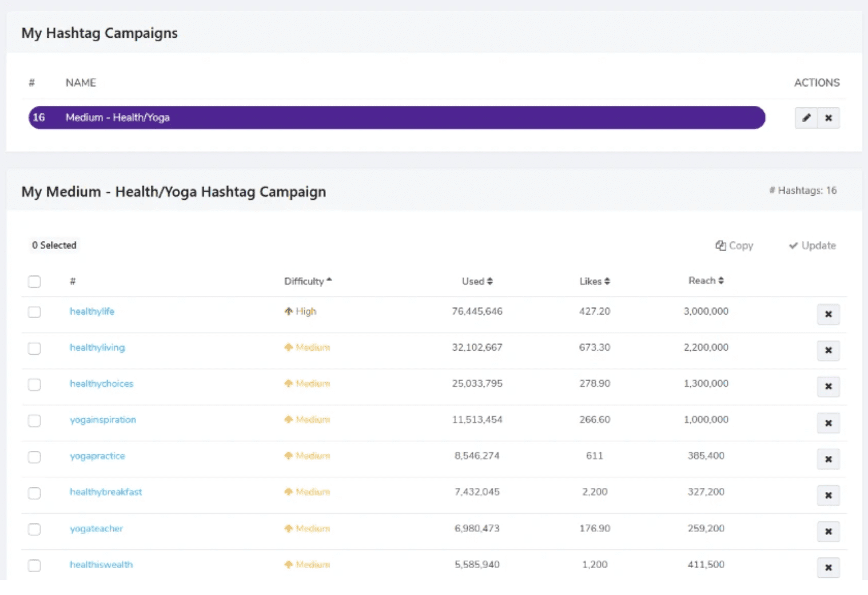Check the healthiswealth row checkbox
This screenshot has height=595, width=868.
(x=34, y=565)
